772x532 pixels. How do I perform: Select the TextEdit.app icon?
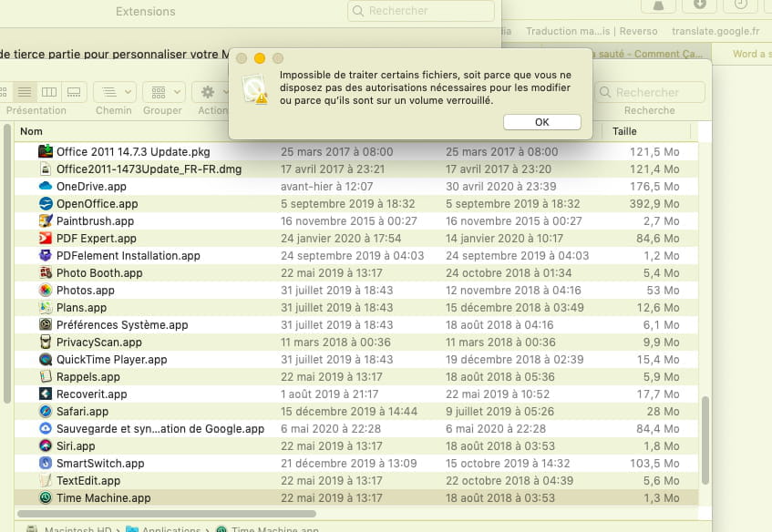(46, 480)
